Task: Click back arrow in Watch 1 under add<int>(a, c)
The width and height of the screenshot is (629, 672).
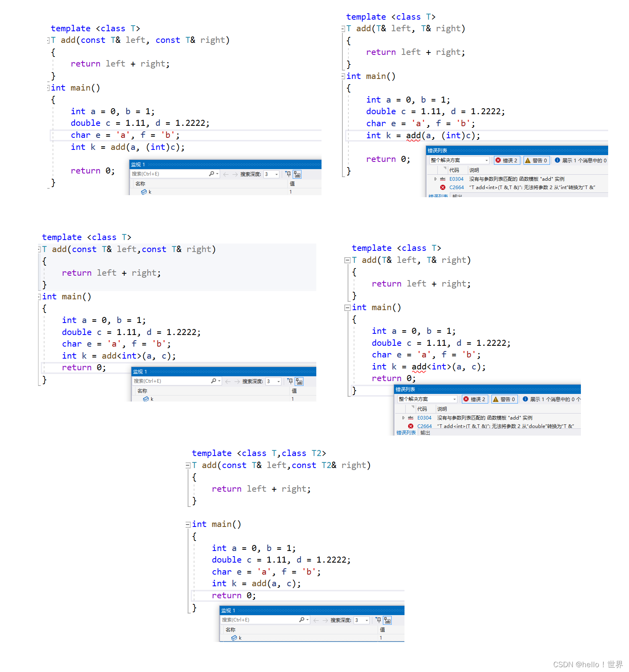Action: [228, 381]
